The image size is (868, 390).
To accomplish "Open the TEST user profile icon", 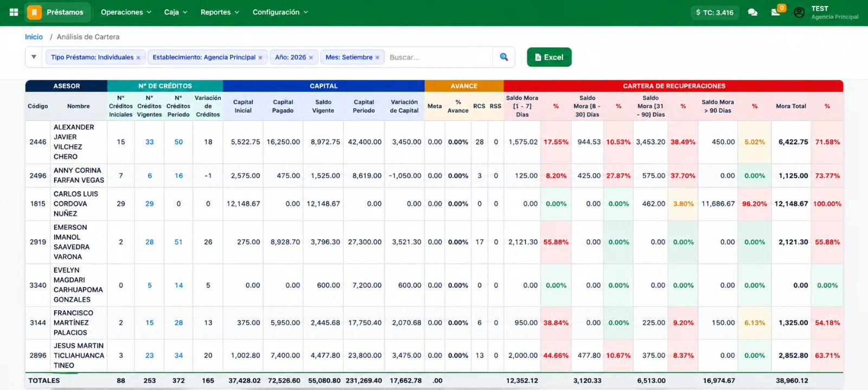I will pyautogui.click(x=799, y=12).
